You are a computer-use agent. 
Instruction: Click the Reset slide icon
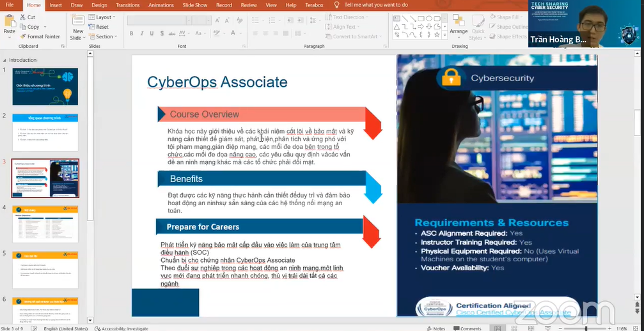click(91, 27)
